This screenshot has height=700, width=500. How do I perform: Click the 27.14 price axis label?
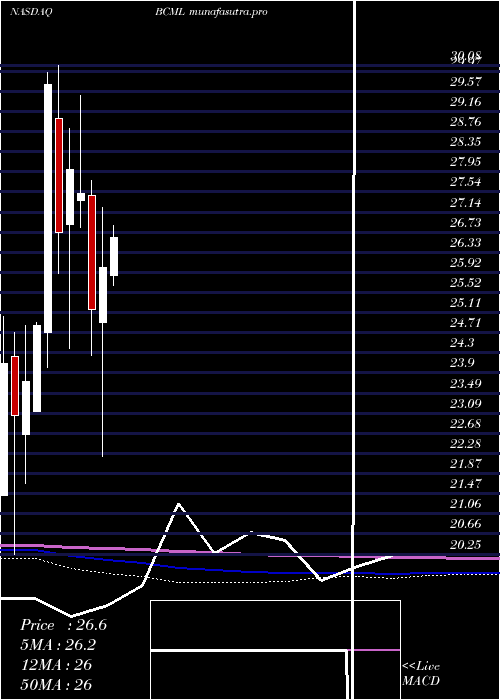(x=466, y=203)
